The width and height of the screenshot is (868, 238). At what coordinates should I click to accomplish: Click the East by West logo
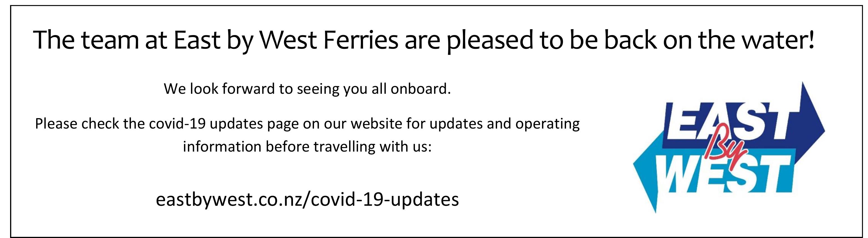coord(729,147)
